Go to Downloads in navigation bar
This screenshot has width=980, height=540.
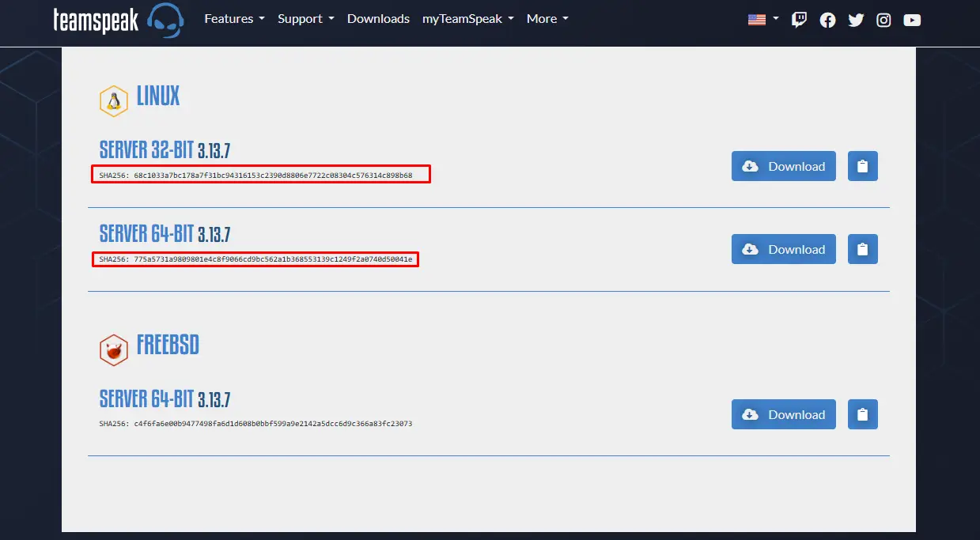tap(378, 19)
